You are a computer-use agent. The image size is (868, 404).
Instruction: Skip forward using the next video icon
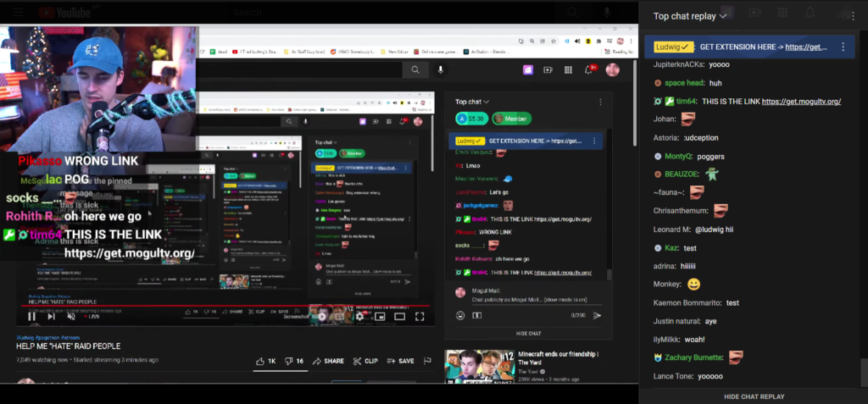point(52,317)
